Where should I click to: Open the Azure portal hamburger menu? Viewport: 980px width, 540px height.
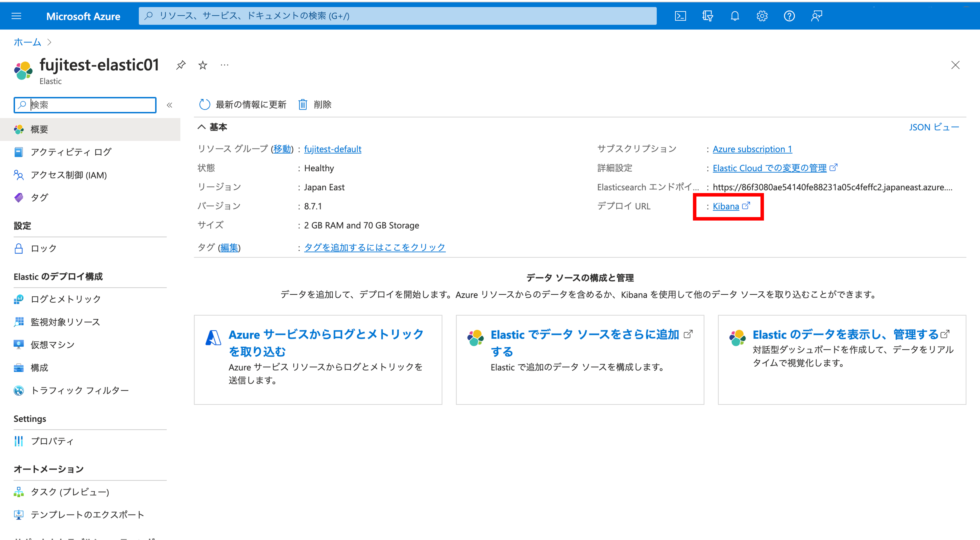click(x=16, y=16)
